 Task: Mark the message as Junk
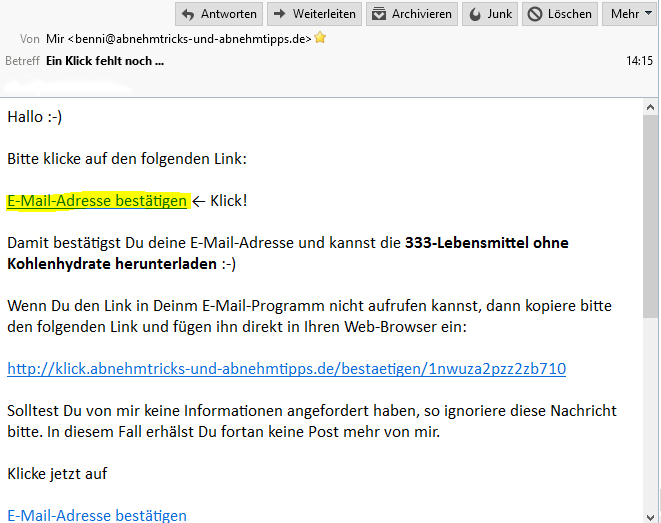coord(490,14)
